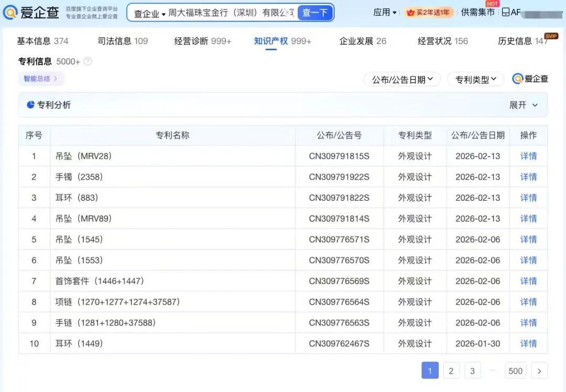The height and width of the screenshot is (392, 566).
Task: Clear search text with the x icon
Action: 287,13
